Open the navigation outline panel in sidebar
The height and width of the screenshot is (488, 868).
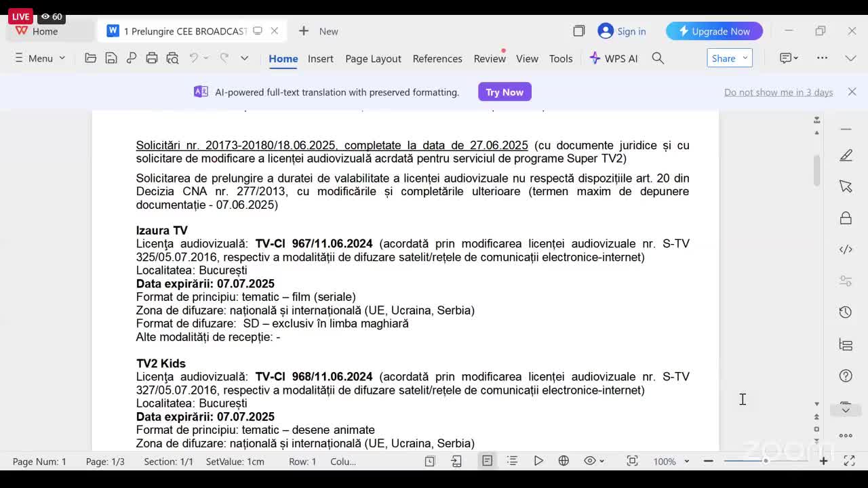(846, 344)
